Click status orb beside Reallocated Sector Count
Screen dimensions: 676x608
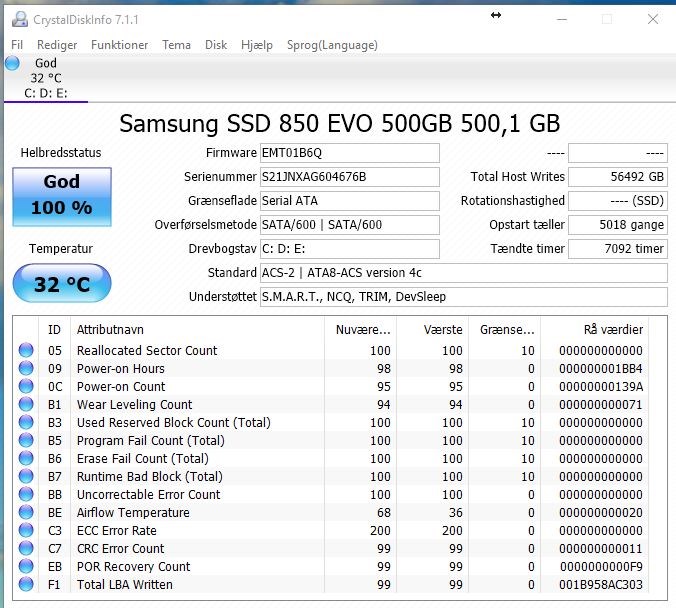point(26,350)
